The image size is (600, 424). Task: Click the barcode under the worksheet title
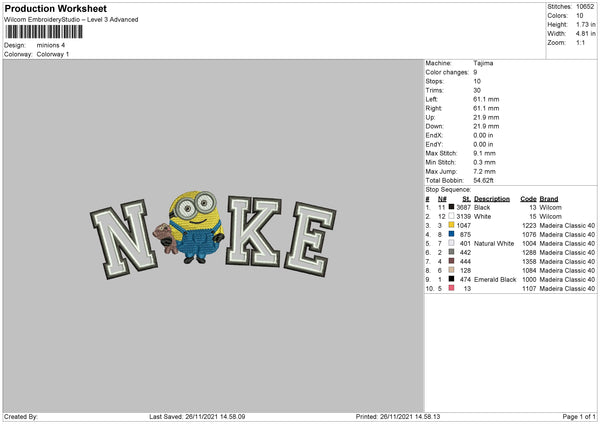tap(44, 33)
